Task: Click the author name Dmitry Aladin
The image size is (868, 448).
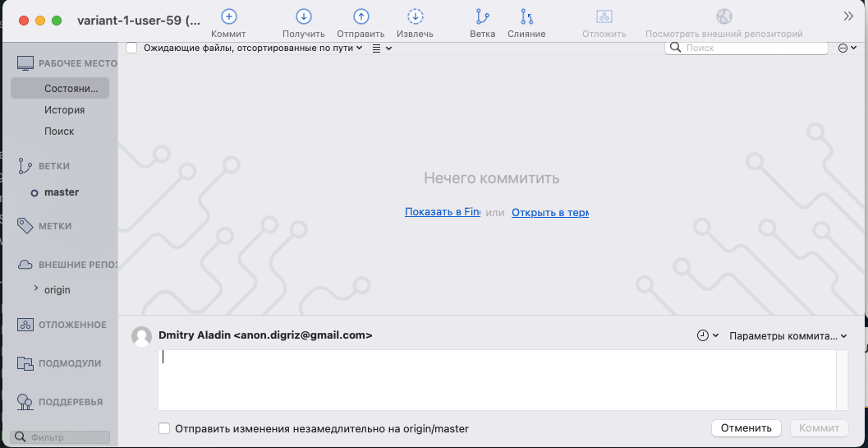Action: click(x=195, y=335)
